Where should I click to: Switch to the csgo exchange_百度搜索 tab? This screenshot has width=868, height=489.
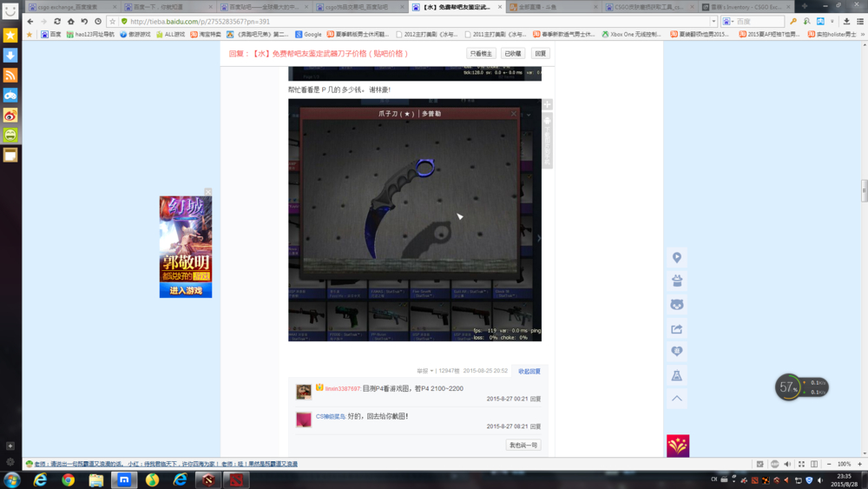(71, 7)
